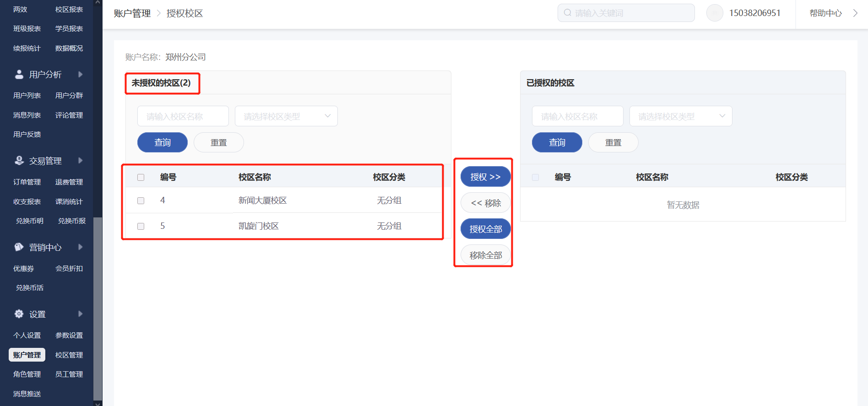This screenshot has height=406, width=868.
Task: Tick checkbox for 凯旋门校区 row
Action: coord(141,226)
